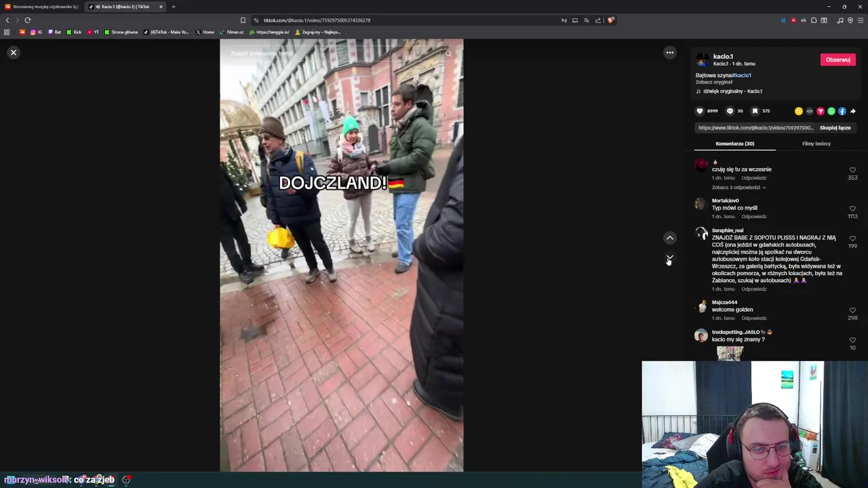Open a new browser tab

point(174,7)
